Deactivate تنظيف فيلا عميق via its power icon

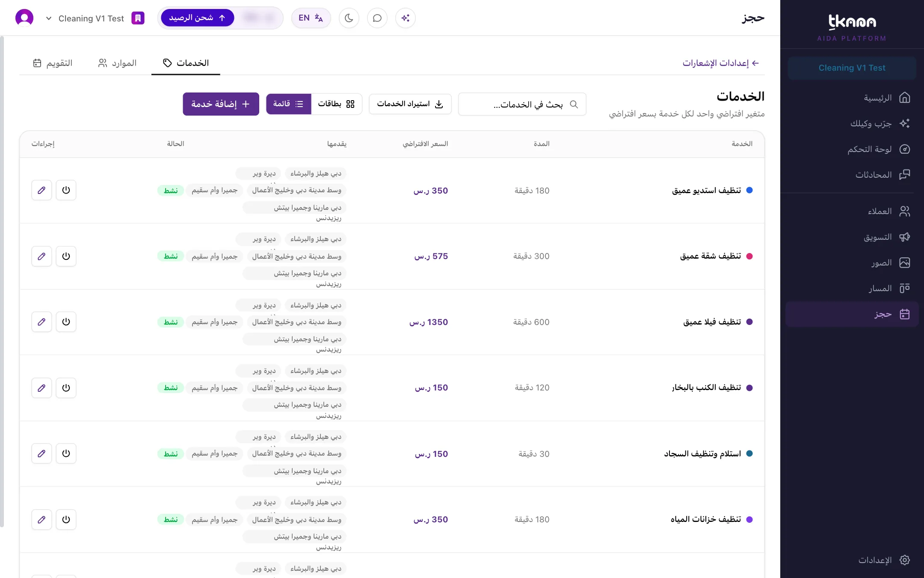coord(66,322)
